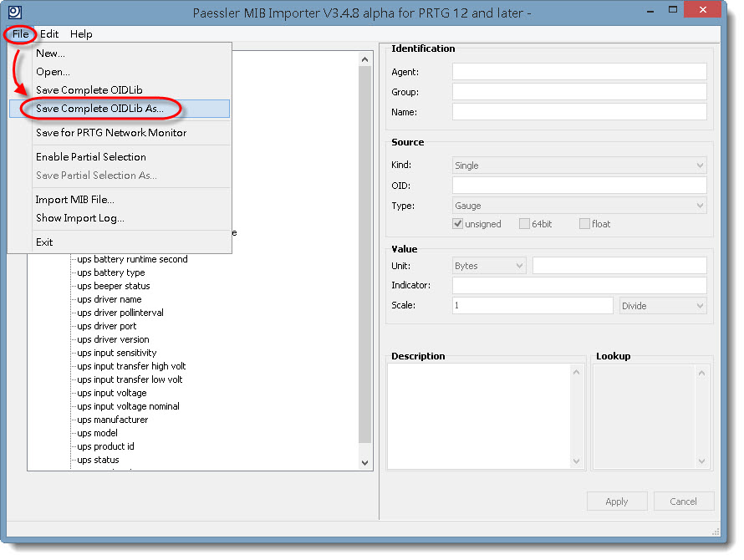Open the Edit menu

[48, 34]
